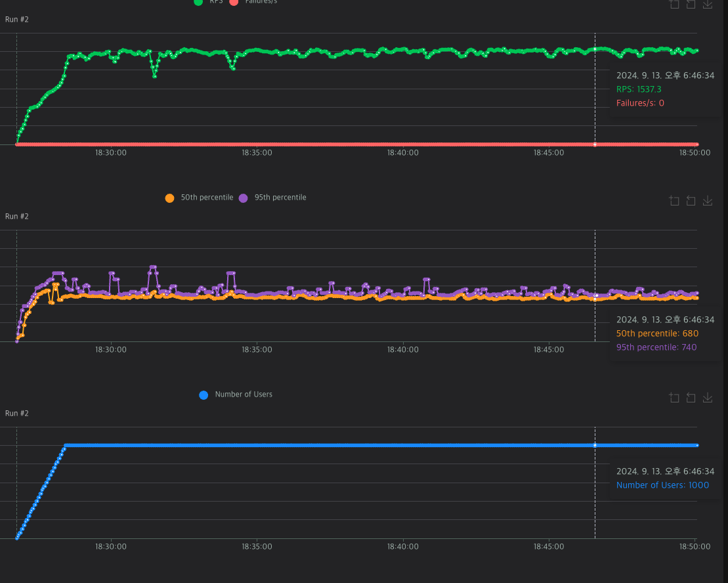Select highlighted Failures/s point on dashed marker

pyautogui.click(x=595, y=144)
